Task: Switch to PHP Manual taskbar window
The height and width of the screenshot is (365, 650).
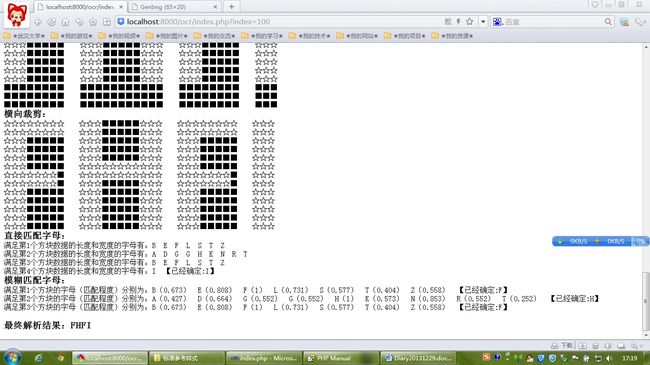Action: click(x=341, y=358)
